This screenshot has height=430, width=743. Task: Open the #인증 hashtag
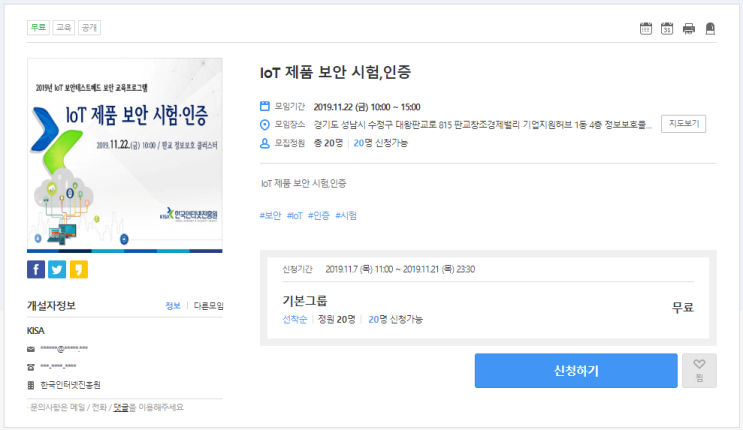318,215
